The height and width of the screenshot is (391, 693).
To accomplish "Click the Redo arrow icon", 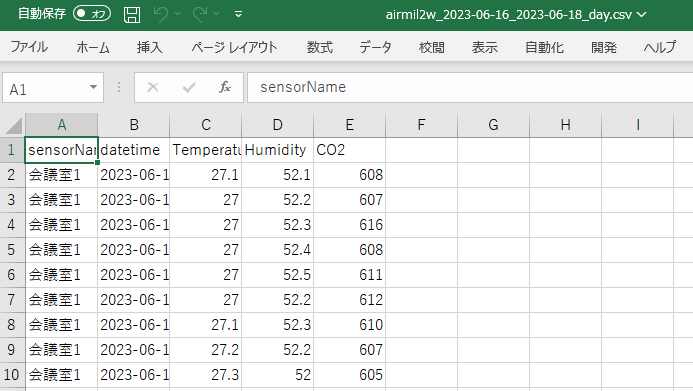I will 200,15.
